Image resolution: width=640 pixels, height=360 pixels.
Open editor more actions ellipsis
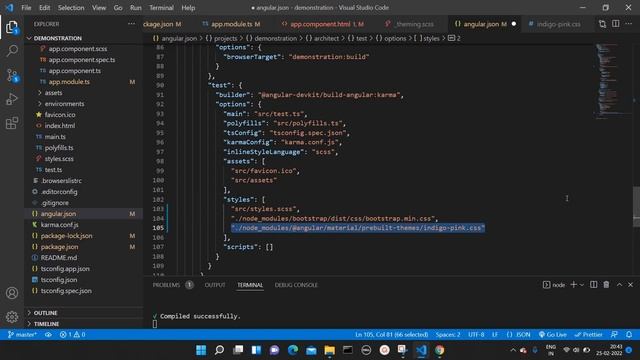(x=629, y=24)
